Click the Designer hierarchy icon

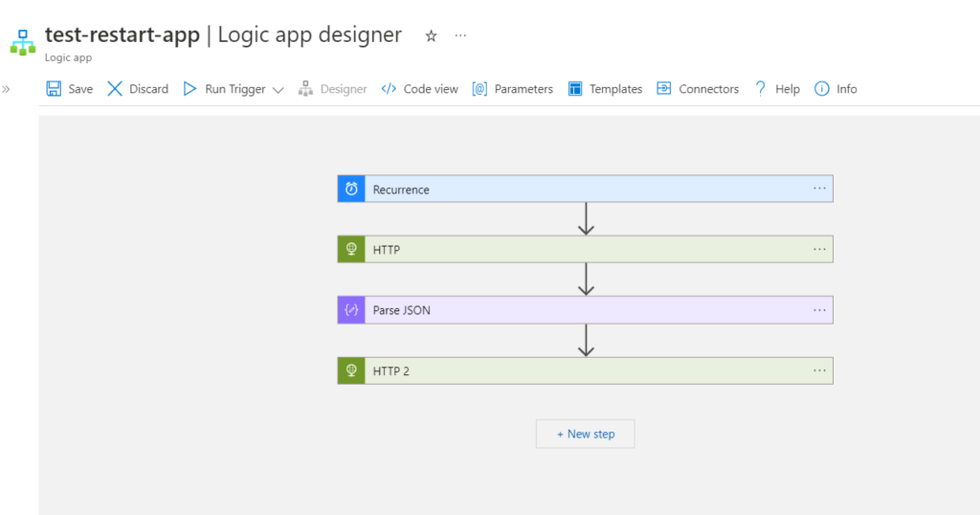coord(305,89)
